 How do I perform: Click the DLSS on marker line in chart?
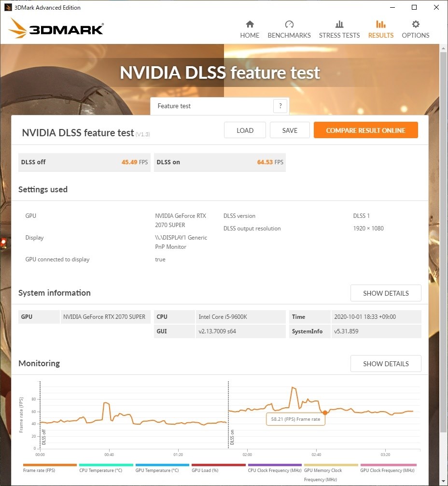coord(228,415)
